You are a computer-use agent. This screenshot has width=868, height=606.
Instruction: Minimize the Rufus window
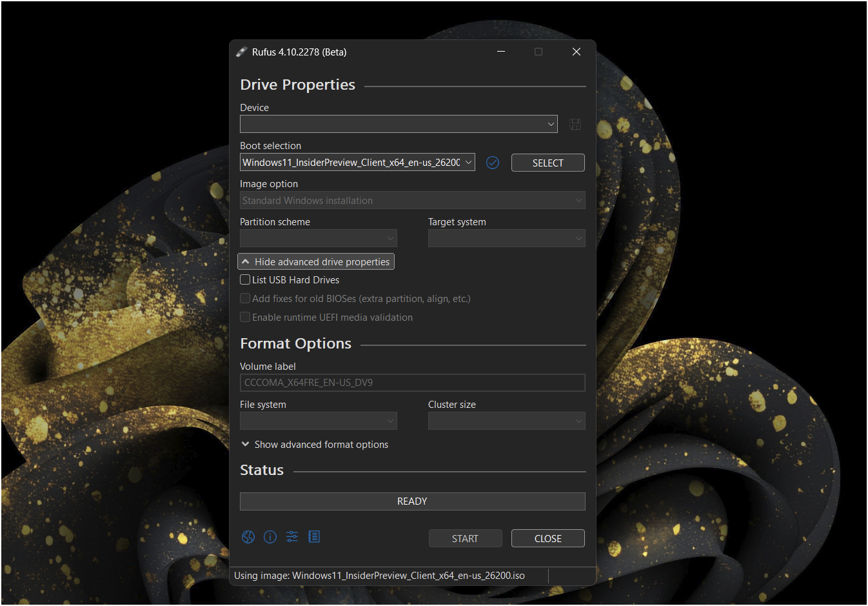tap(501, 52)
